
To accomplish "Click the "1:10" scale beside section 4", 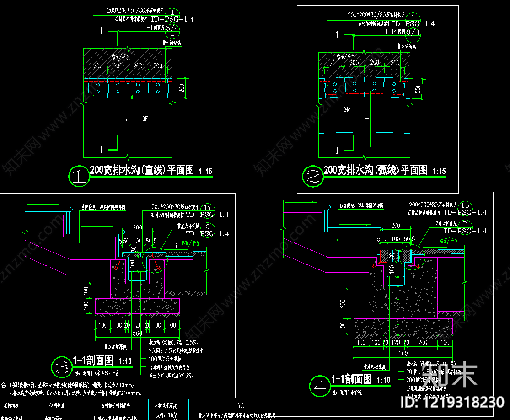I will click(x=383, y=380).
